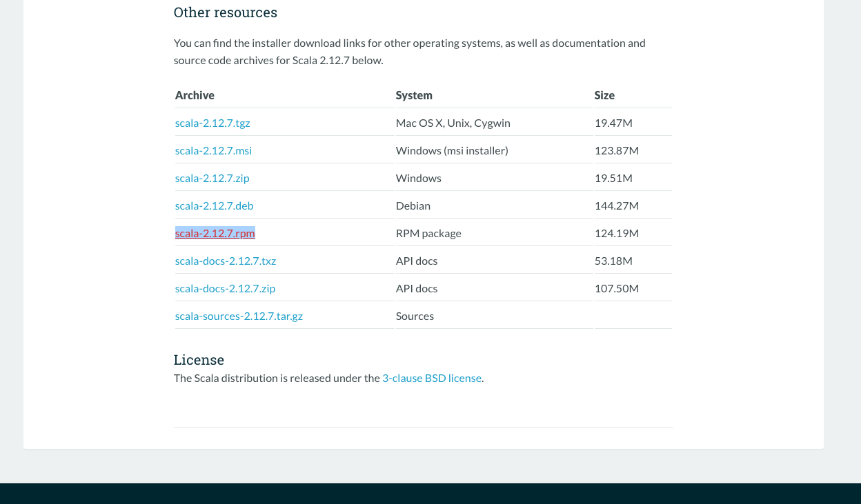Click the 123.87M size value
Screen dimensions: 861x504
617,150
